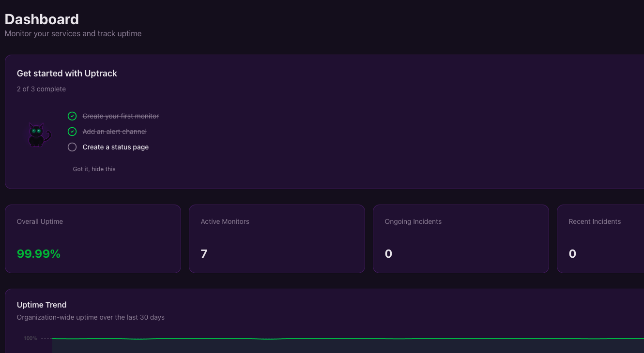Click "2 of 3 complete" progress text
The height and width of the screenshot is (353, 644).
click(41, 89)
